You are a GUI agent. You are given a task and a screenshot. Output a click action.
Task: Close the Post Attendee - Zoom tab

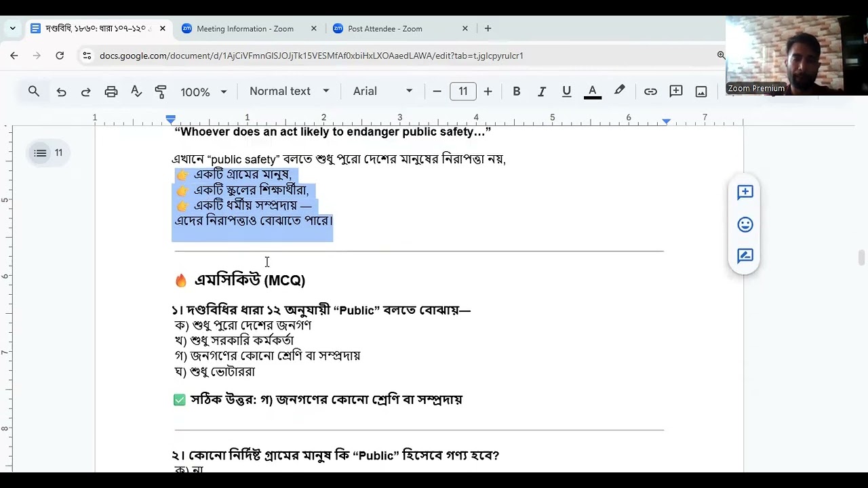(x=465, y=28)
